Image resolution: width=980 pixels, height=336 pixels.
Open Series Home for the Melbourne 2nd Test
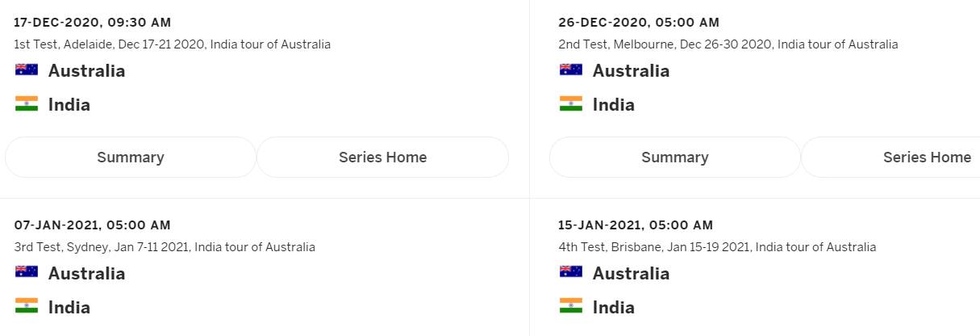[x=890, y=157]
